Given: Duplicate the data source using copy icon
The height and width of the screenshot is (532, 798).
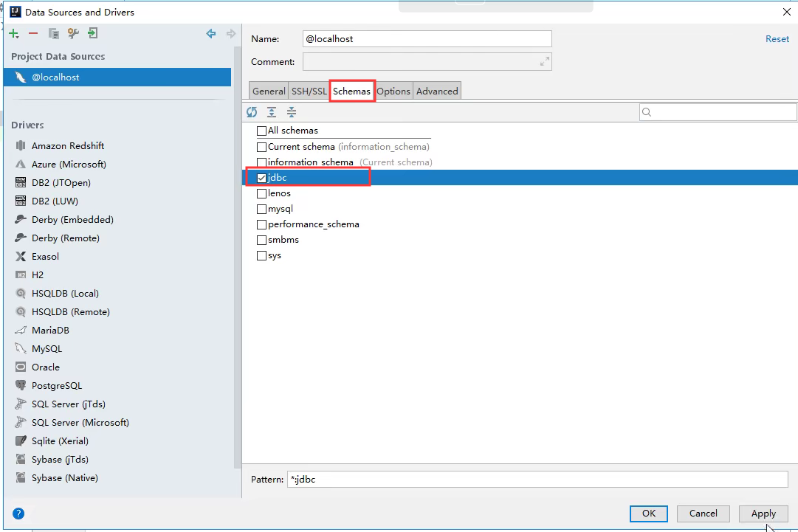Looking at the screenshot, I should point(53,33).
